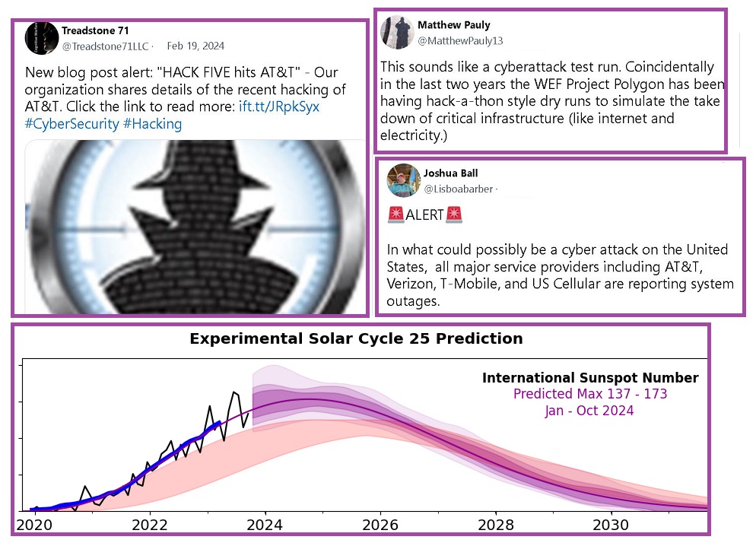Click the siren emoji before ALERT
Image resolution: width=756 pixels, height=543 pixels.
pos(395,215)
